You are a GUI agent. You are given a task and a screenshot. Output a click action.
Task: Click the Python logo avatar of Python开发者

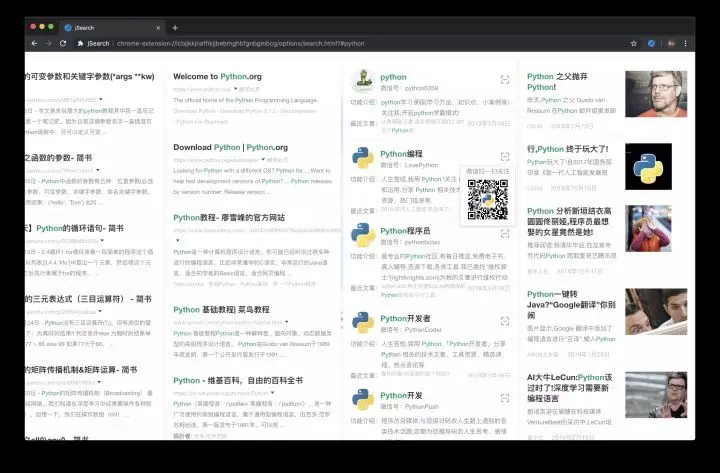[x=363, y=322]
